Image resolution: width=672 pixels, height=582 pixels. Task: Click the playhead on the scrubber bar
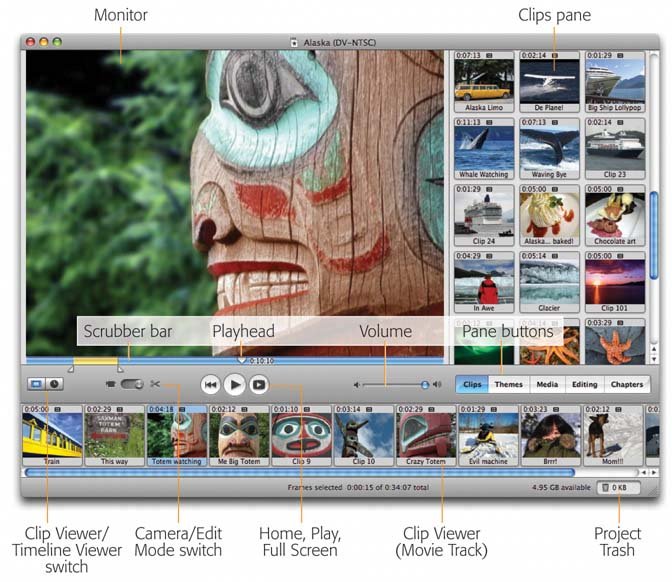[241, 358]
